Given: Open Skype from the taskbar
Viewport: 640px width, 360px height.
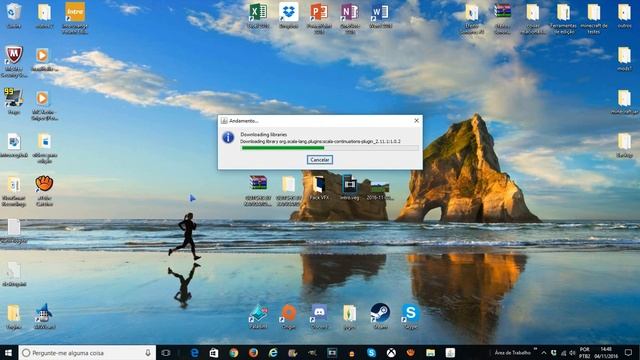Looking at the screenshot, I should (x=371, y=353).
